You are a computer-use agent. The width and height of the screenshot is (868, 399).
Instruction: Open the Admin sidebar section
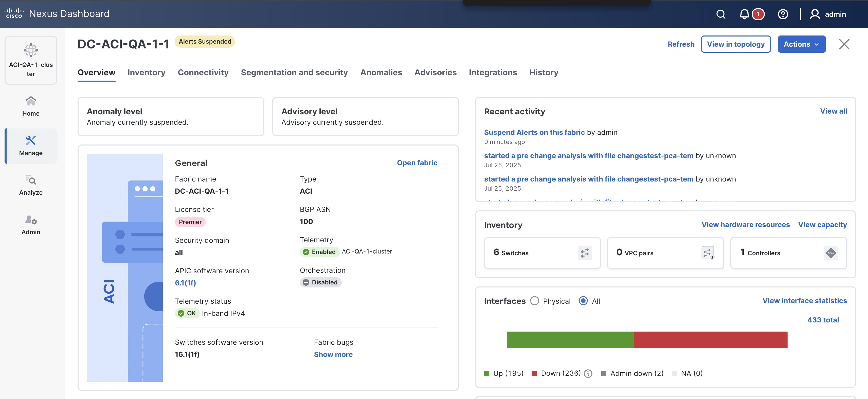click(x=31, y=225)
